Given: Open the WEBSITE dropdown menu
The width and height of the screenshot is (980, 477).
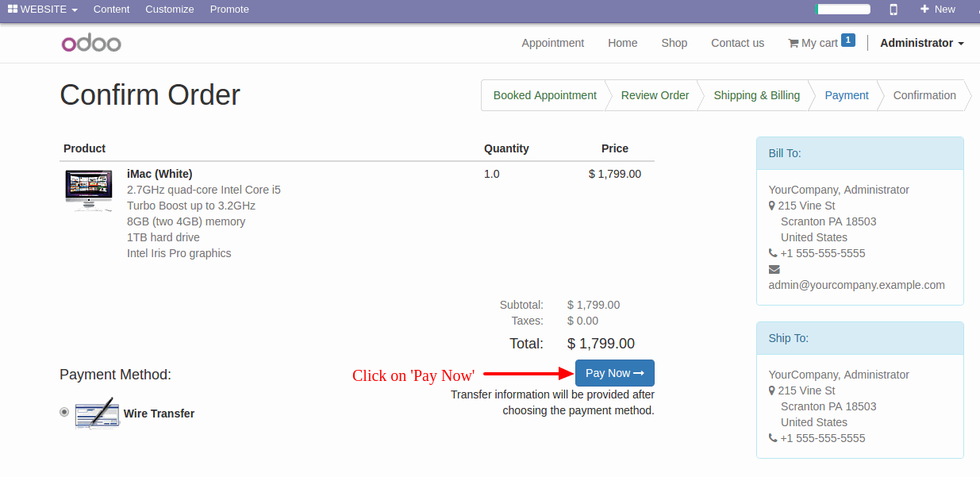Looking at the screenshot, I should click(43, 10).
